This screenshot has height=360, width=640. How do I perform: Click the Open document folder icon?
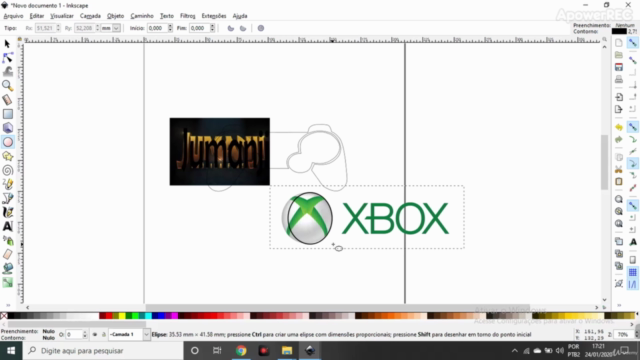pyautogui.click(x=619, y=55)
